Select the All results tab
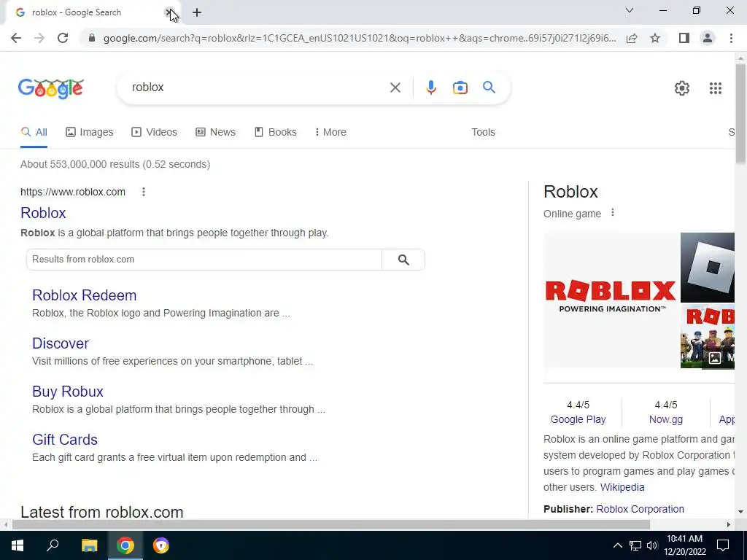Screen dimensions: 747x560 pyautogui.click(x=34, y=132)
